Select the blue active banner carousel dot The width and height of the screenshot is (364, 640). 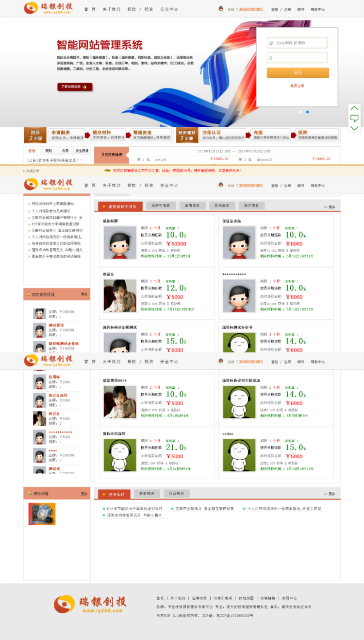(307, 112)
